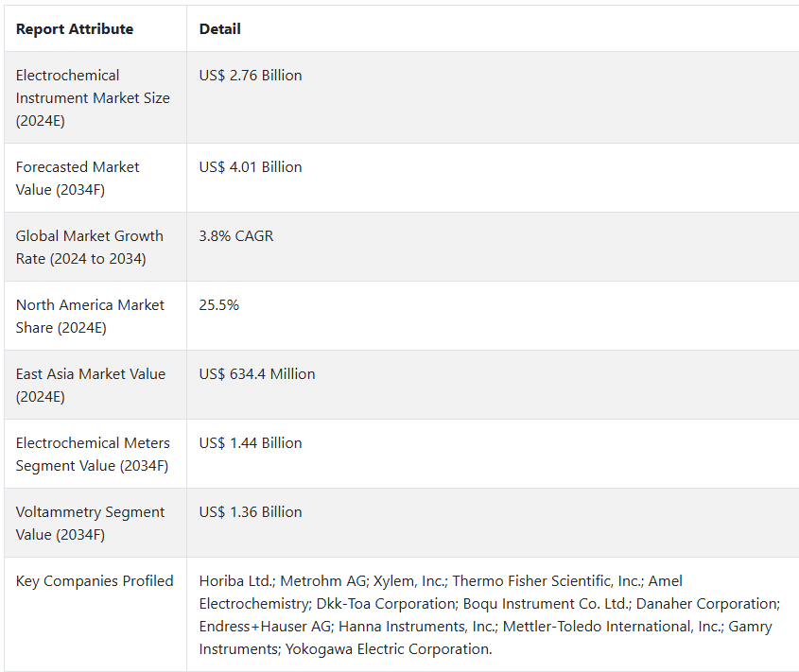Screen dimensions: 799x672
Task: Click the US$ 1.36 Billion value
Action: [251, 512]
